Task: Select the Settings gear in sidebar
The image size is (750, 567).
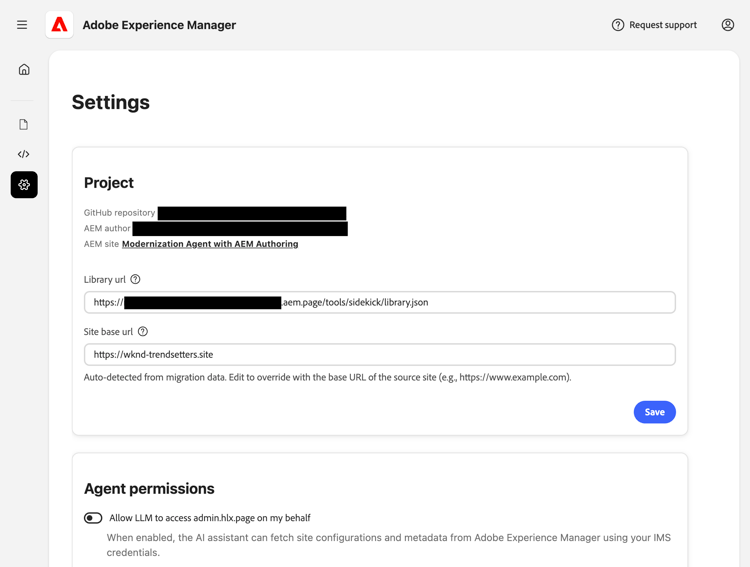Action: click(24, 185)
